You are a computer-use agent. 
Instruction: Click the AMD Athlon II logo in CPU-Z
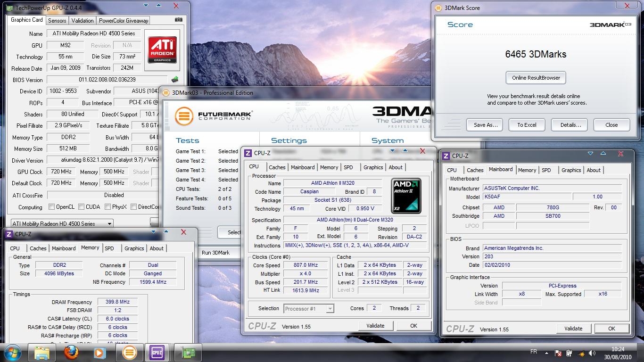(406, 196)
